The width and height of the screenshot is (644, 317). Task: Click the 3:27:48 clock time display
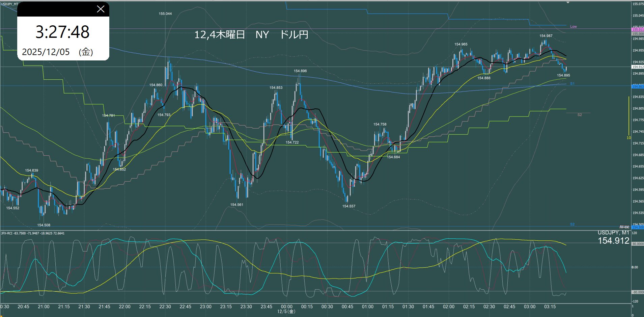[63, 32]
